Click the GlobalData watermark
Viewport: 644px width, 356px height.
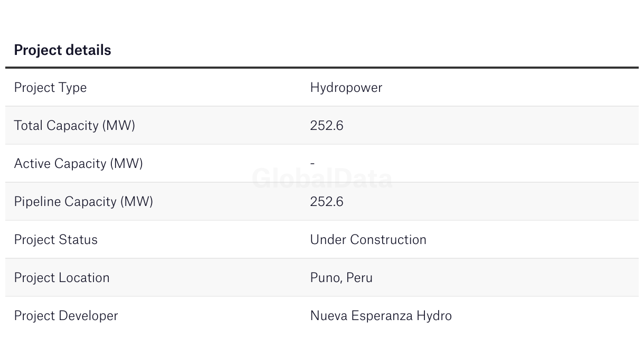pyautogui.click(x=322, y=179)
